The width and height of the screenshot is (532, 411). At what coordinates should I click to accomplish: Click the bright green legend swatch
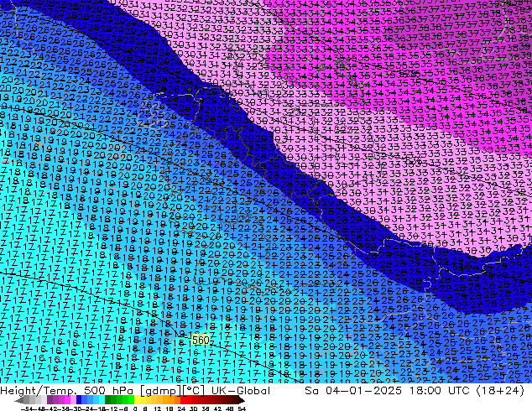click(131, 400)
